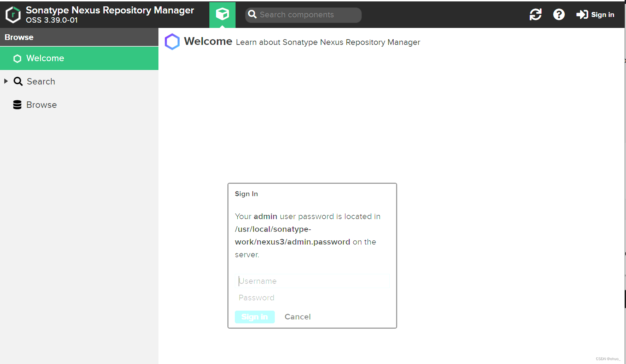This screenshot has width=626, height=364.
Task: Click the magnifier icon in search box
Action: pos(252,14)
